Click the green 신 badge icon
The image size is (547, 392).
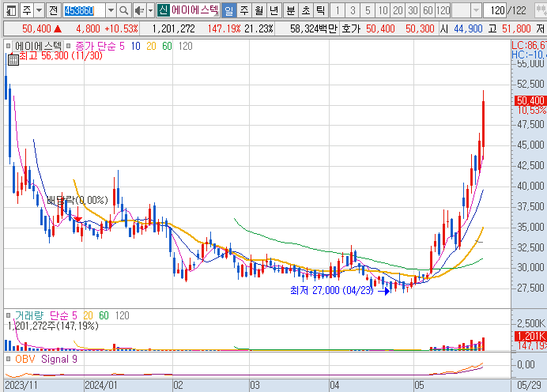tap(163, 10)
